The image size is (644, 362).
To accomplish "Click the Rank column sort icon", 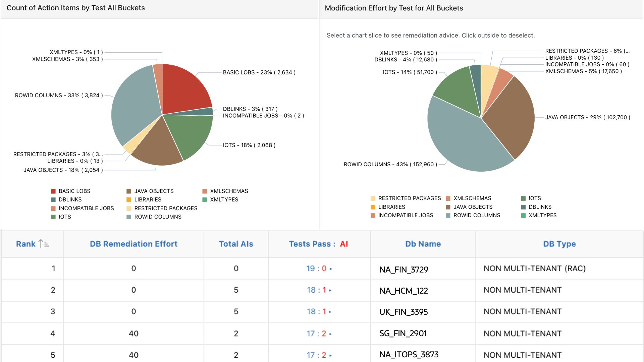I will point(44,244).
